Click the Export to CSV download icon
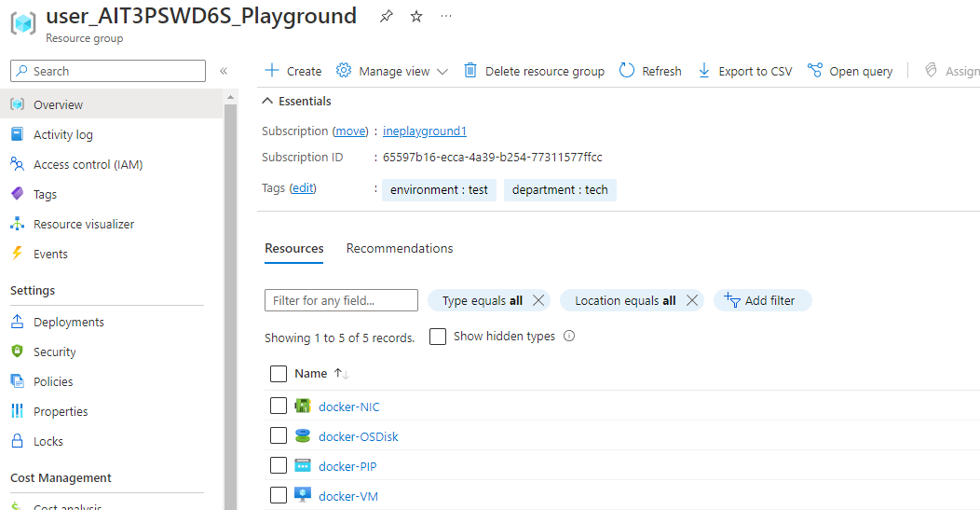980x510 pixels. coord(703,71)
